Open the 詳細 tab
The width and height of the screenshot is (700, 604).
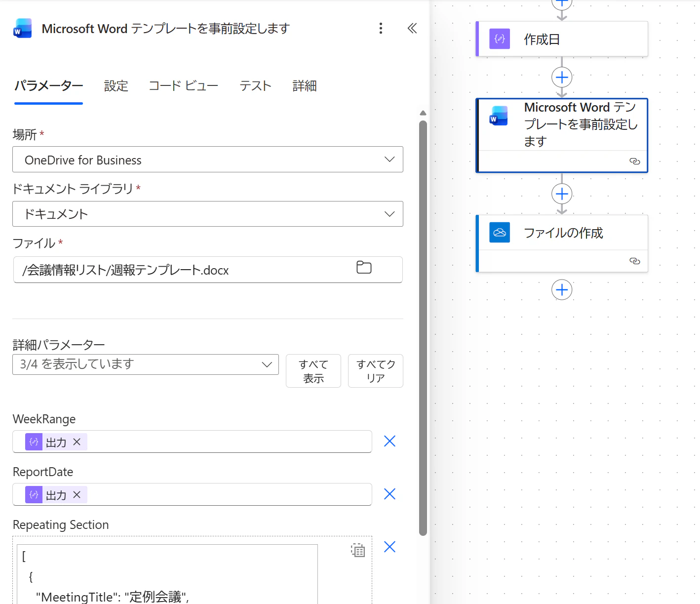(x=305, y=86)
